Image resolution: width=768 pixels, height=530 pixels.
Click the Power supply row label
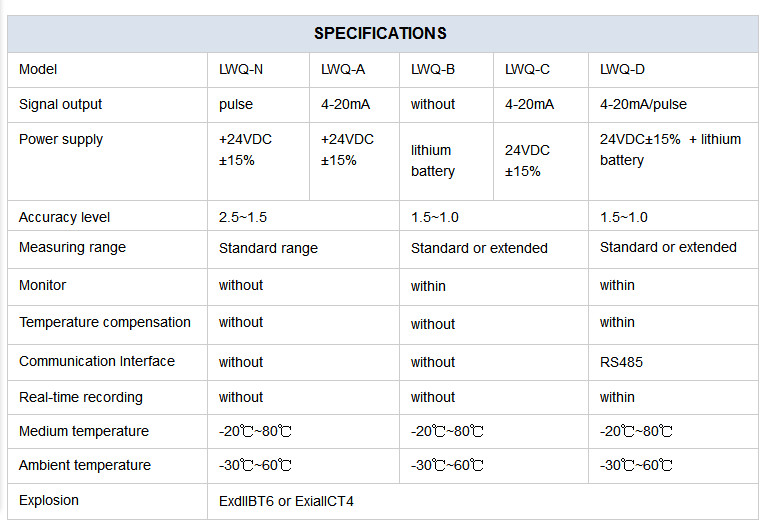click(x=61, y=140)
